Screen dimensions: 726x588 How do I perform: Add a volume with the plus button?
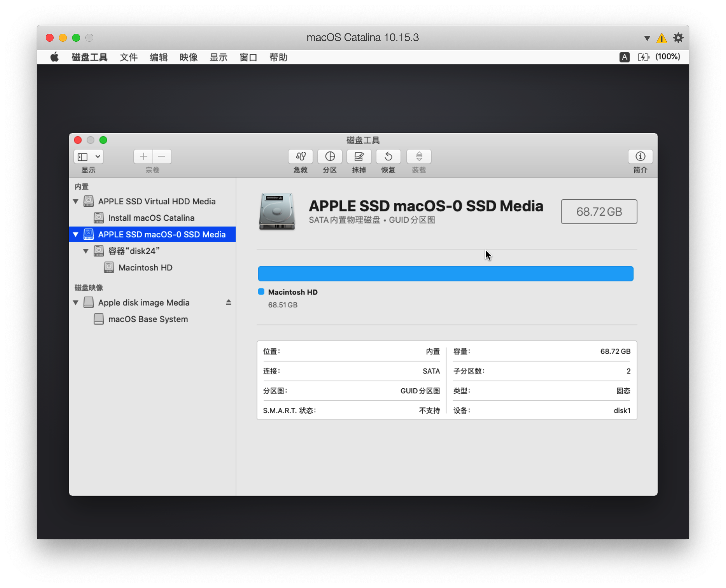click(143, 156)
